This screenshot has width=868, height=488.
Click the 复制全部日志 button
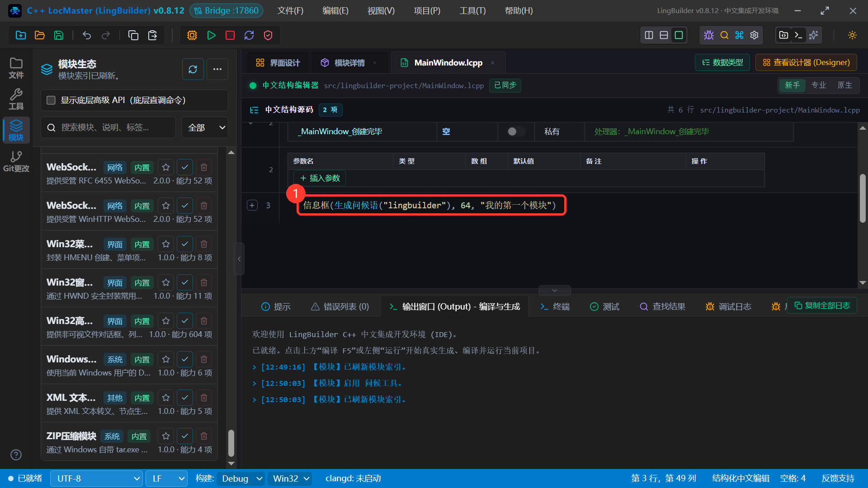click(x=822, y=305)
